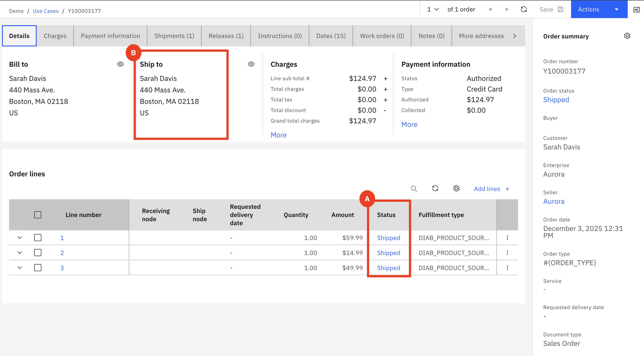Screen dimensions: 644x356
Task: Select all order lines checkbox
Action: pyautogui.click(x=38, y=215)
